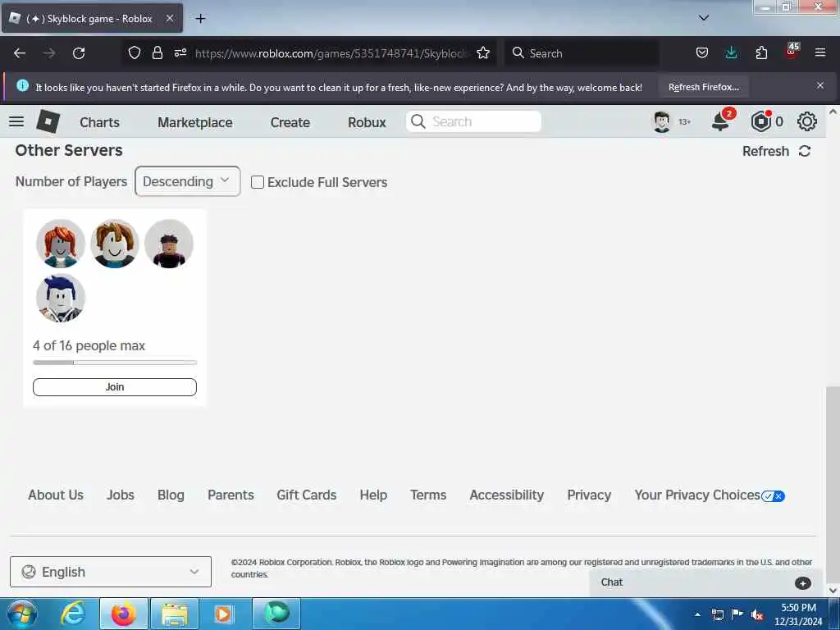Open the Blog footer link
The width and height of the screenshot is (840, 630).
pos(171,495)
